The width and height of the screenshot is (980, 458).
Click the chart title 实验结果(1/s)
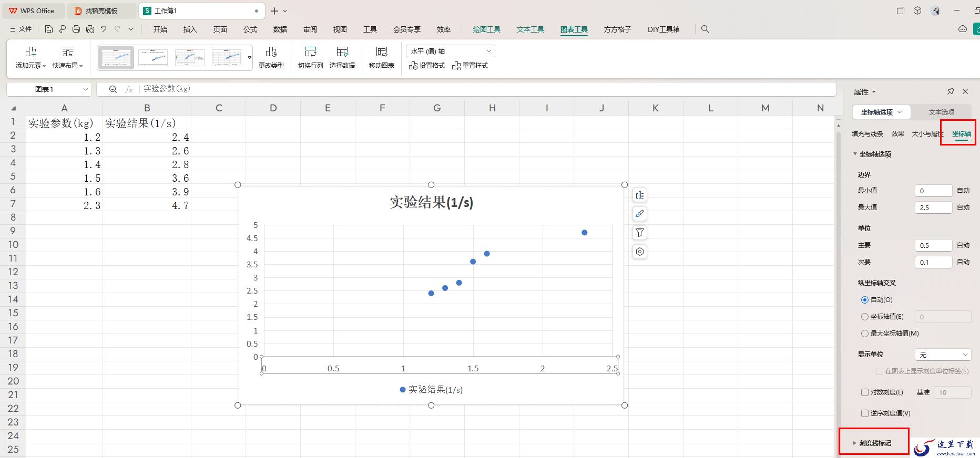pos(431,202)
